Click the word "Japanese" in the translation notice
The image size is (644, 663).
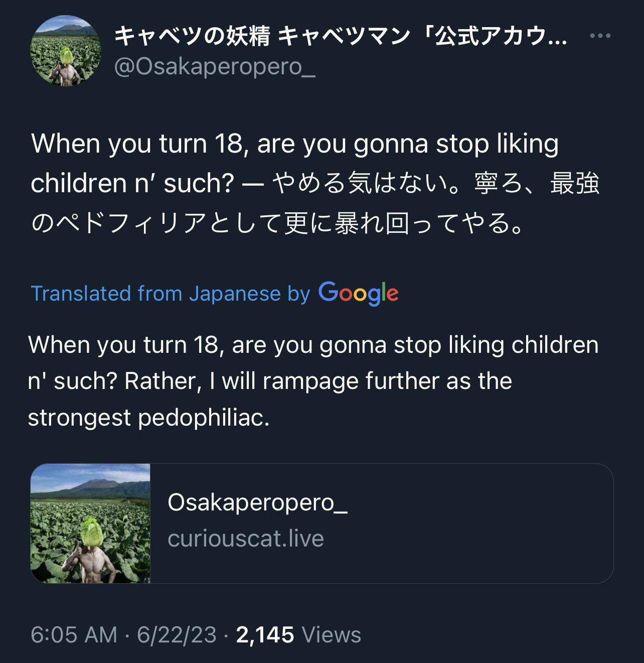tap(234, 294)
